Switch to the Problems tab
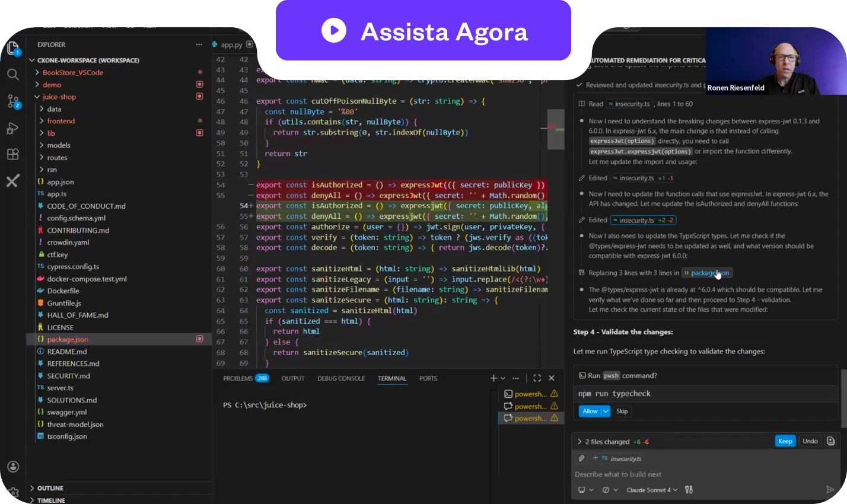The image size is (847, 504). [x=238, y=378]
